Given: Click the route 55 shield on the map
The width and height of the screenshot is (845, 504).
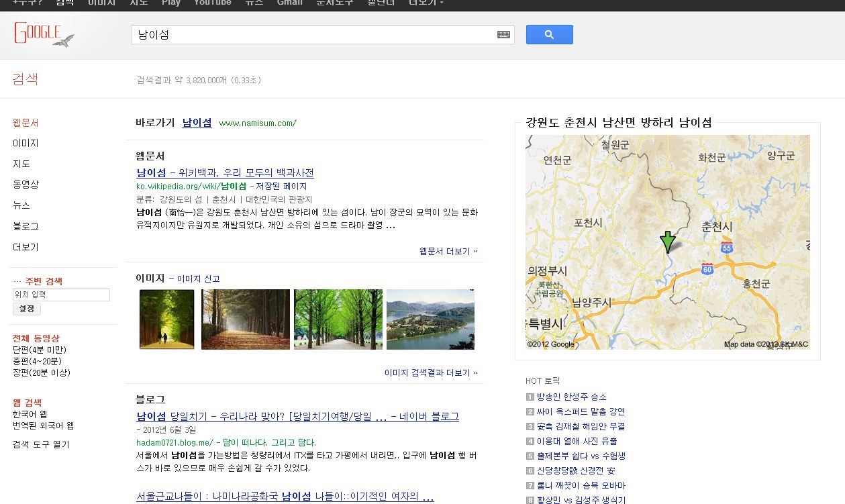Looking at the screenshot, I should [726, 248].
